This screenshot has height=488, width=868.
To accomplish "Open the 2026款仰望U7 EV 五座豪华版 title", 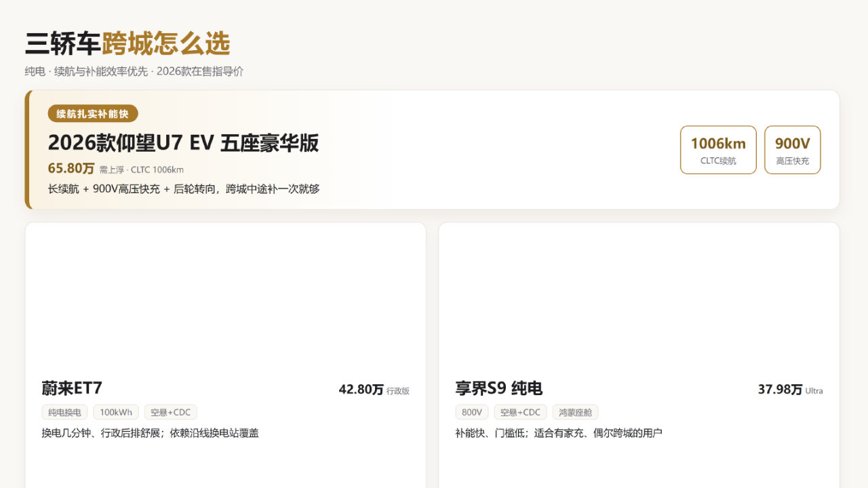I will (x=183, y=143).
